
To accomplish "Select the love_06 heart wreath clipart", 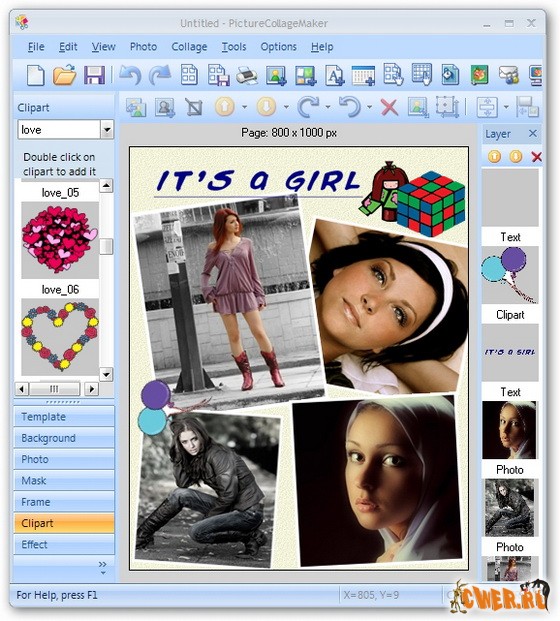I will (x=60, y=337).
